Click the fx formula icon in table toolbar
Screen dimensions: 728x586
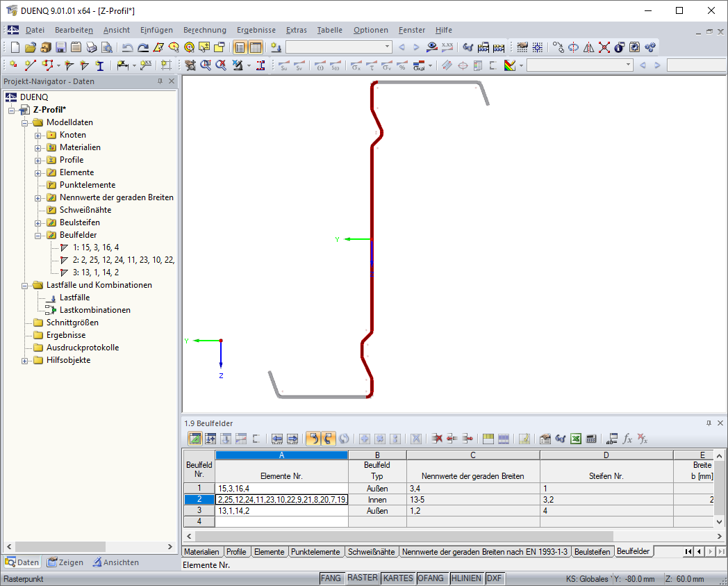pos(627,439)
